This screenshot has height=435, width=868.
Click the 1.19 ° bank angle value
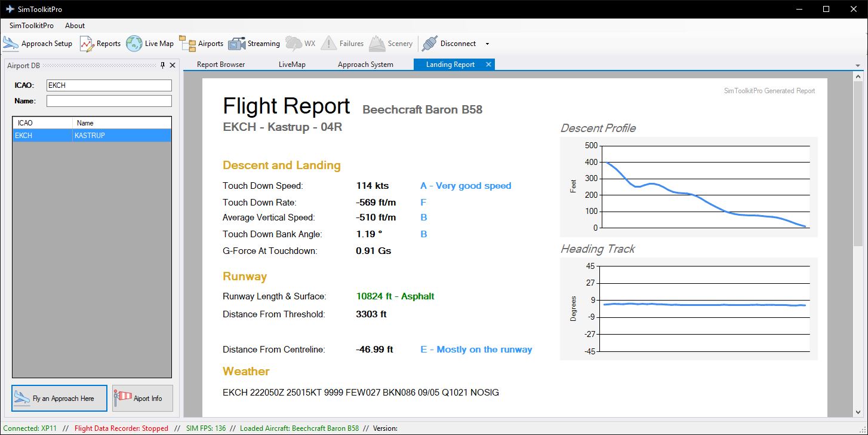pyautogui.click(x=368, y=234)
